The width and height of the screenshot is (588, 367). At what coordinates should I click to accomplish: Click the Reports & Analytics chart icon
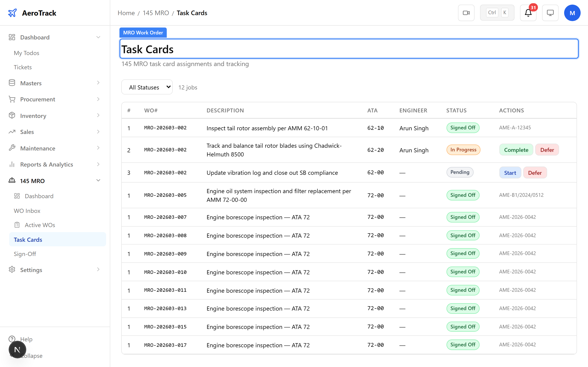pyautogui.click(x=12, y=164)
